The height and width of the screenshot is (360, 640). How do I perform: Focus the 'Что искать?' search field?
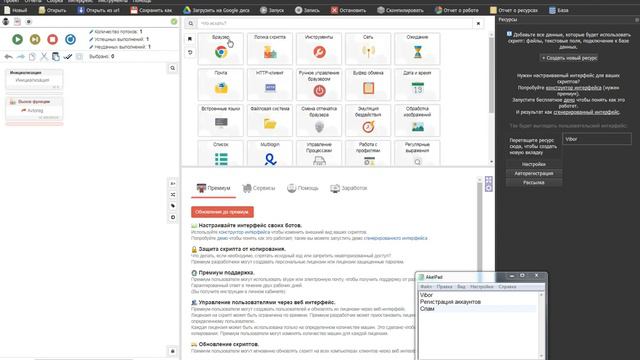[x=335, y=23]
